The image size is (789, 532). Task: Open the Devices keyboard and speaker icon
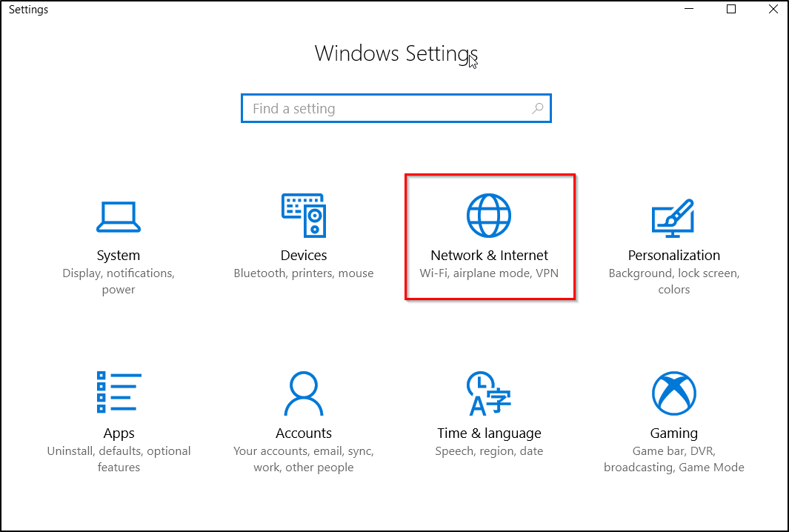tap(304, 216)
